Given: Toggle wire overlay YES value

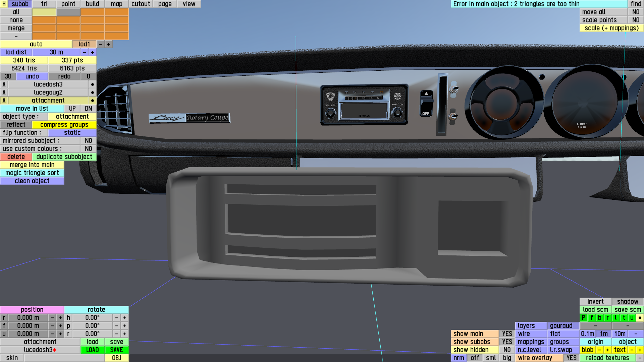Looking at the screenshot, I should [571, 358].
